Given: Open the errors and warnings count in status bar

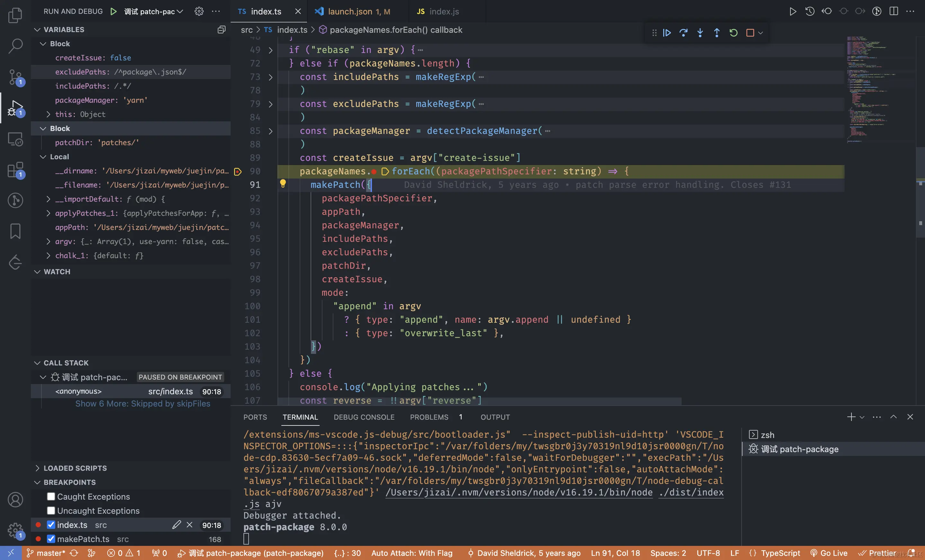Looking at the screenshot, I should click(124, 553).
